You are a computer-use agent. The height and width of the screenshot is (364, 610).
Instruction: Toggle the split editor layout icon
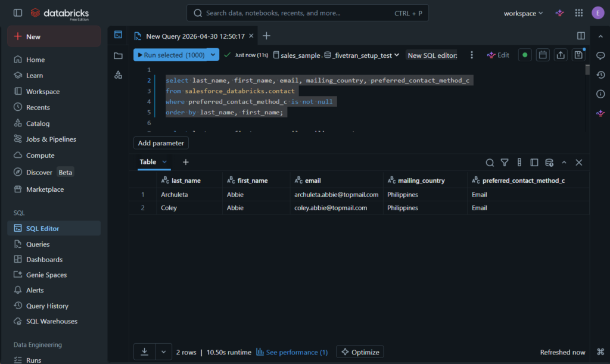[x=581, y=36]
